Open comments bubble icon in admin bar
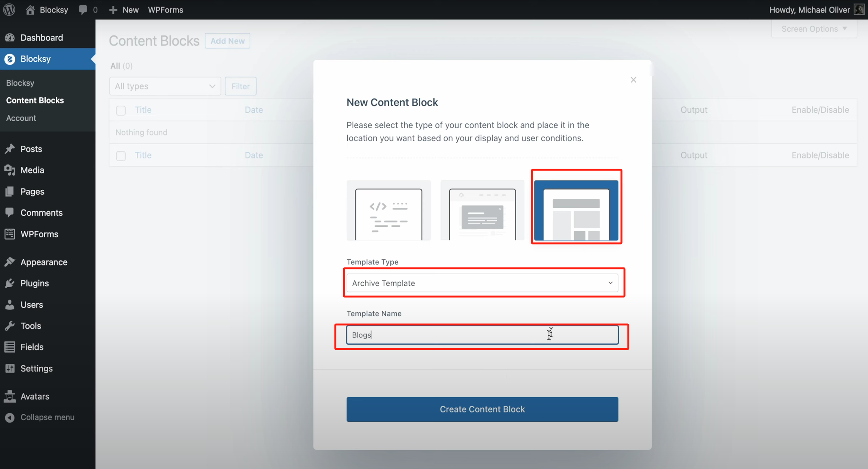Viewport: 868px width, 469px height. pos(83,10)
